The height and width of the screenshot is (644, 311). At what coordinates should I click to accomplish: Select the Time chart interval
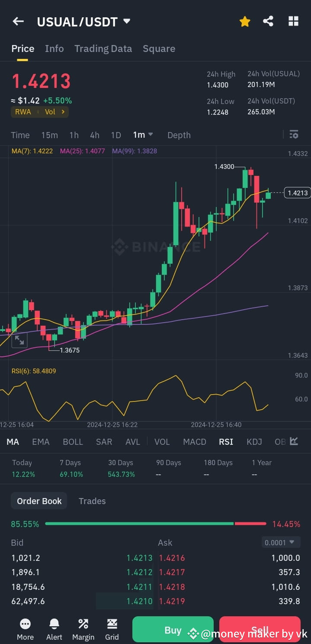(x=20, y=135)
